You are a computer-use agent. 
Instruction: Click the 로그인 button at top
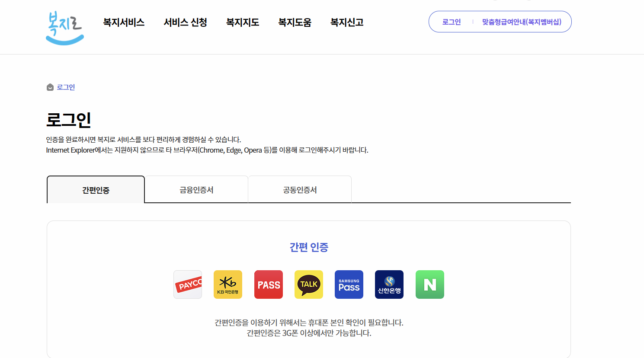[x=451, y=21]
